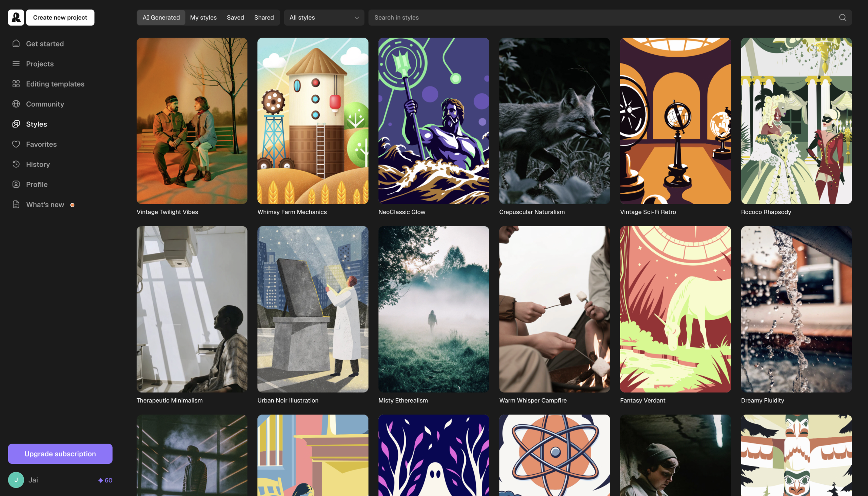Click the Whimsy Farm Mechanics title
The image size is (868, 496).
tap(292, 212)
